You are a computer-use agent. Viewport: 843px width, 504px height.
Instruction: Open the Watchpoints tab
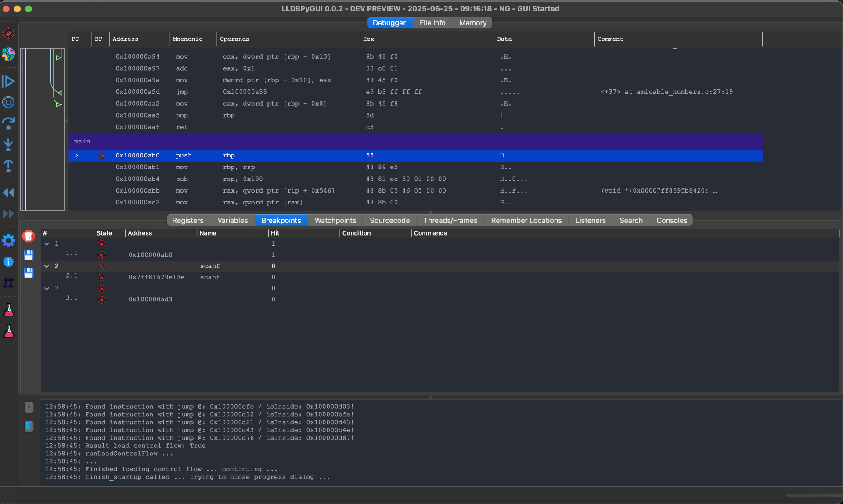coord(335,220)
